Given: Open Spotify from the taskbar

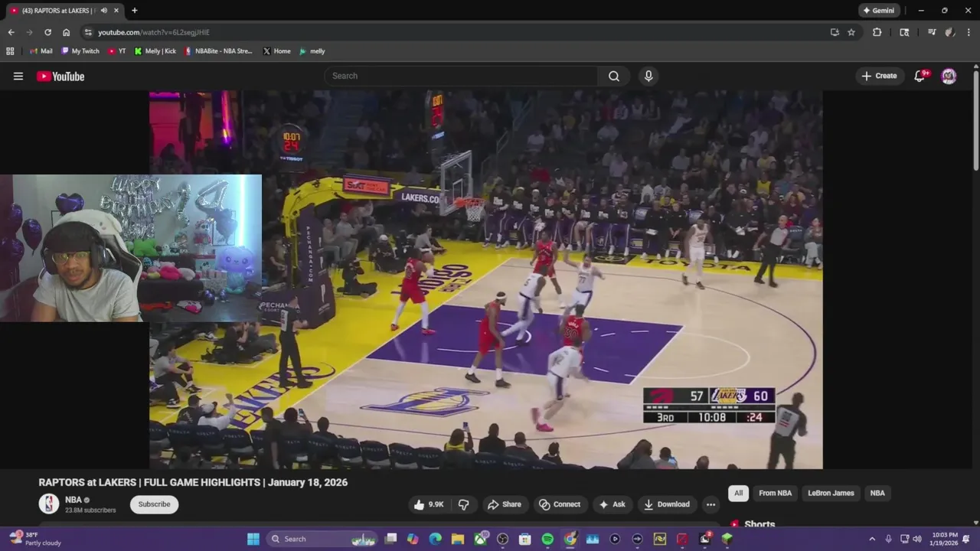Looking at the screenshot, I should coord(547,539).
